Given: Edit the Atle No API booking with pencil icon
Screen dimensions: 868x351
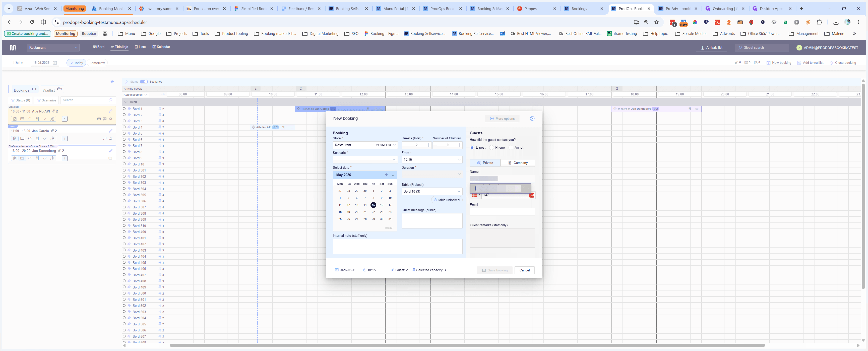Looking at the screenshot, I should [x=110, y=111].
